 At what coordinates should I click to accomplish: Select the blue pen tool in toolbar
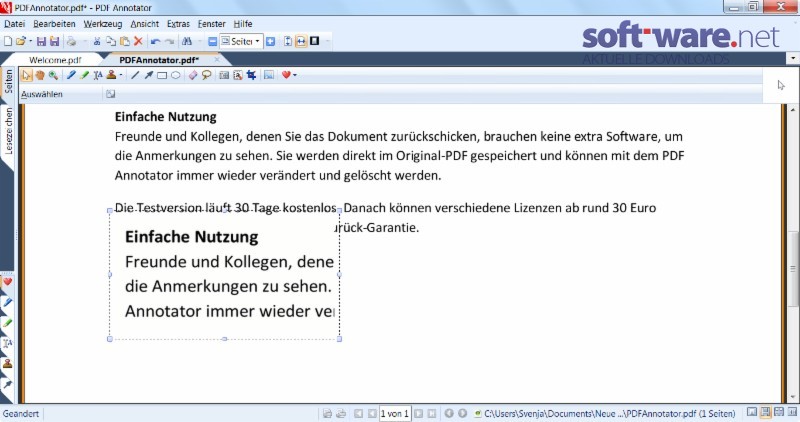71,76
